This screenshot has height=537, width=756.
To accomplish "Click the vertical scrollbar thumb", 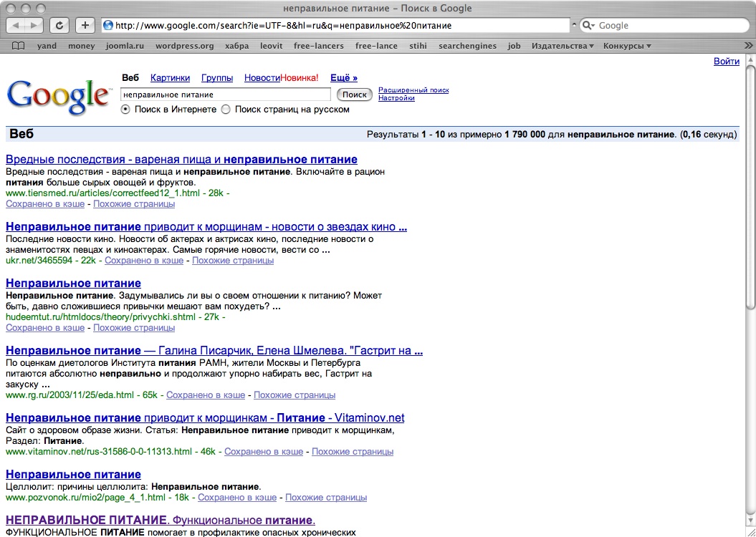I will tap(751, 188).
